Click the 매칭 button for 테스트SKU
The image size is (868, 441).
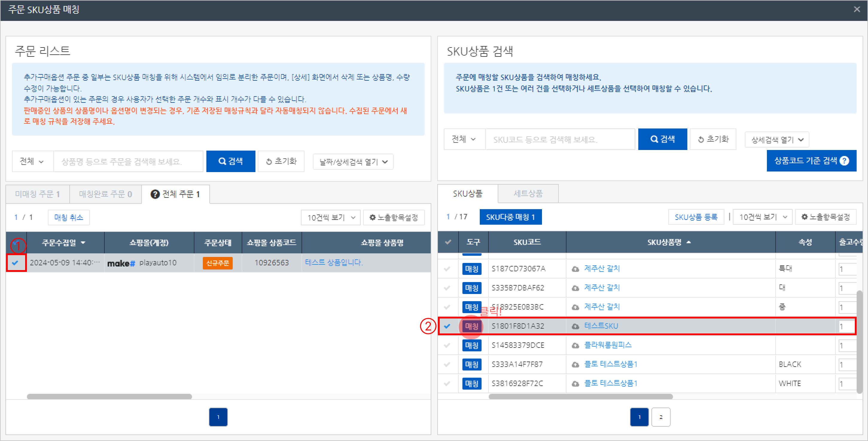[471, 326]
